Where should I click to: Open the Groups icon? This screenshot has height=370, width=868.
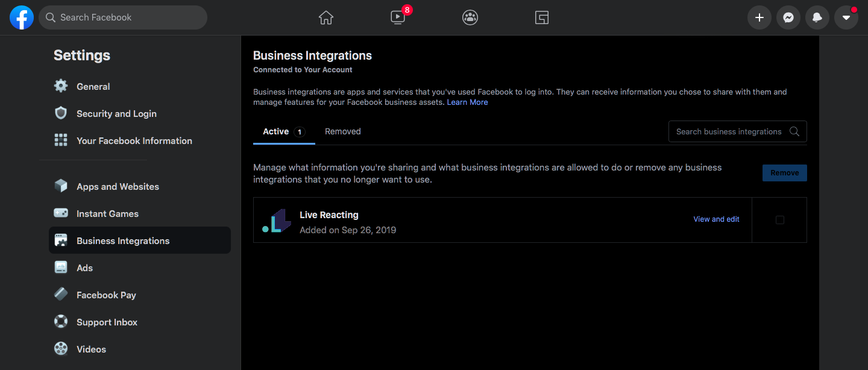click(x=470, y=17)
